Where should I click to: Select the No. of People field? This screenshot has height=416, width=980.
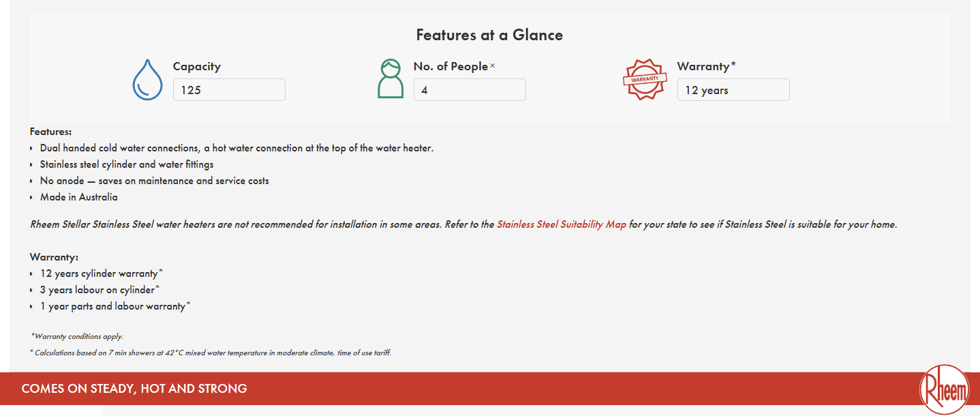pyautogui.click(x=470, y=90)
